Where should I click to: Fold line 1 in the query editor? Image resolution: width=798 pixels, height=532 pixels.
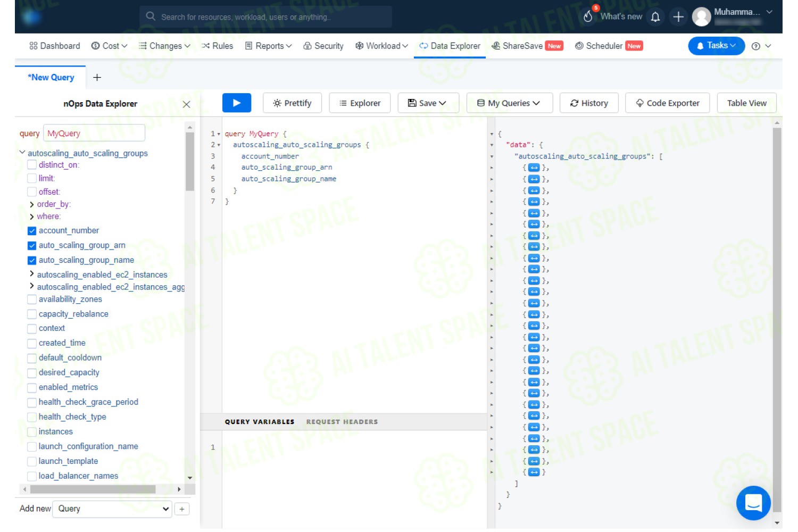click(219, 134)
